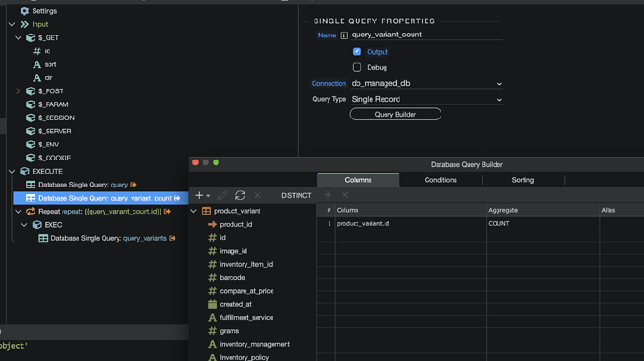Switch to the Sorting tab
644x361 pixels.
coord(523,180)
